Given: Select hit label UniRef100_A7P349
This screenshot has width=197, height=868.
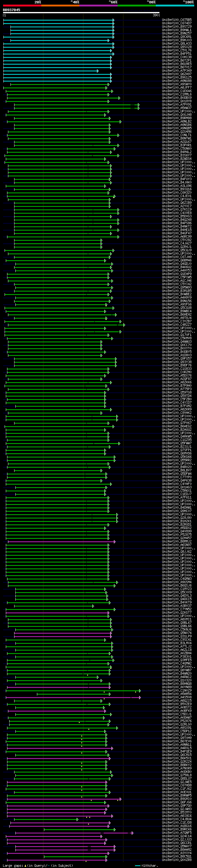Looking at the screenshot, I should click(177, 71).
